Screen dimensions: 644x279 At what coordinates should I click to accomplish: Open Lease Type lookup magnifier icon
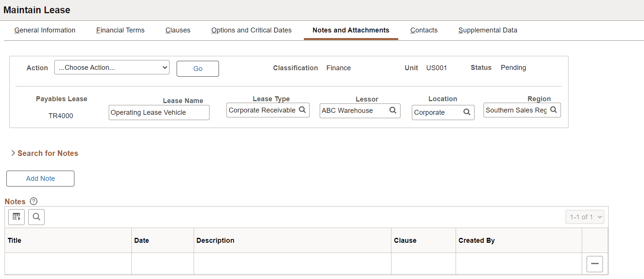302,110
